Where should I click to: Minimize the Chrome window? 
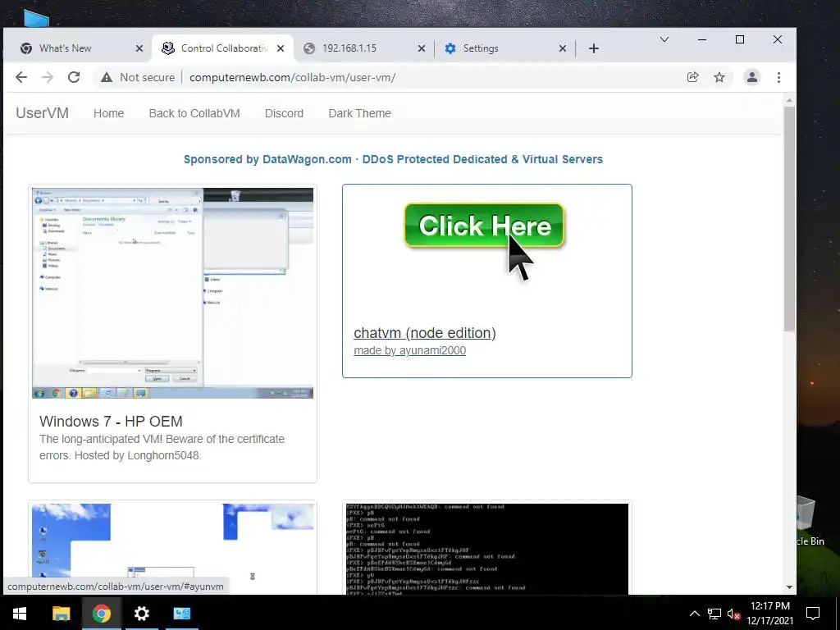(x=702, y=39)
